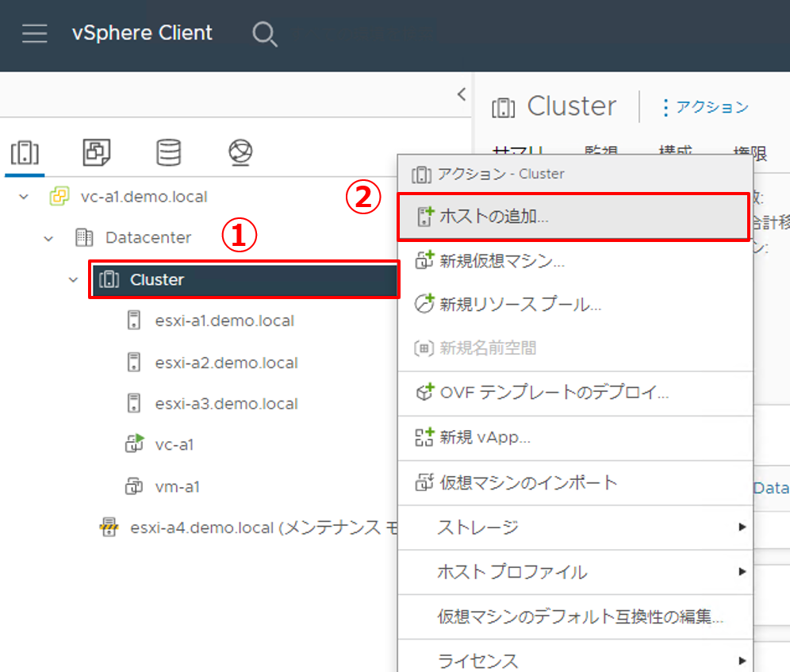The width and height of the screenshot is (790, 672).
Task: Click the OVF template deploy icon
Action: [424, 392]
